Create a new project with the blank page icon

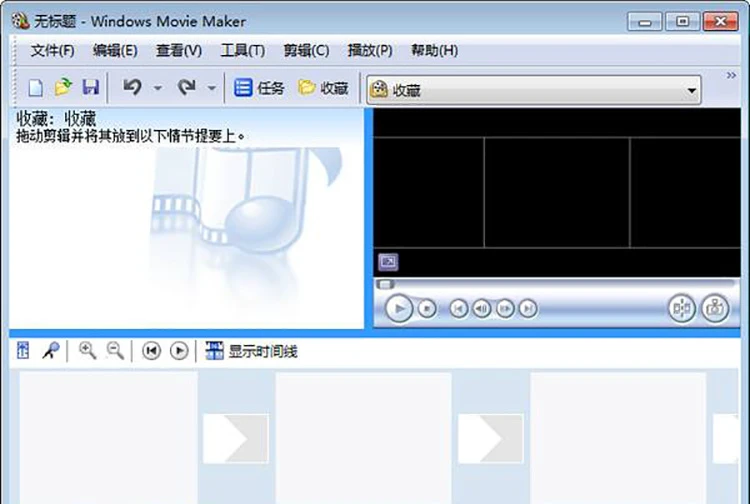36,88
